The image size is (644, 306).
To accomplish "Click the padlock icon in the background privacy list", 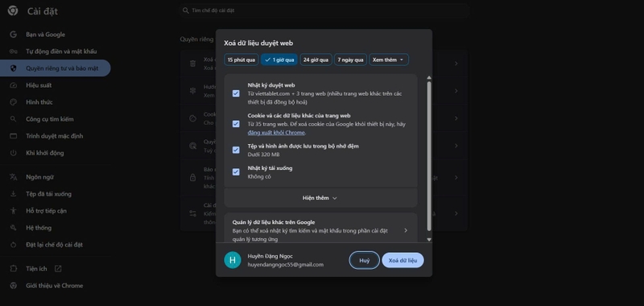I will [x=192, y=177].
